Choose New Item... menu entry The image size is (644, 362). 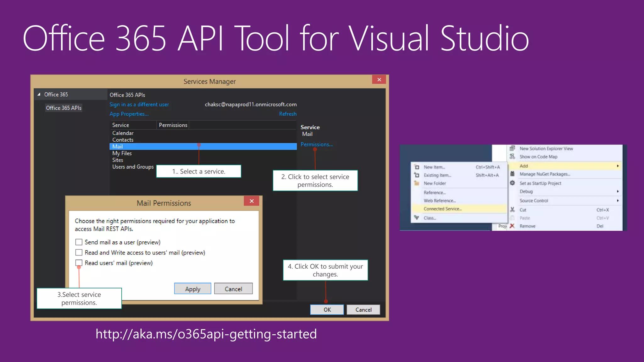pos(459,167)
